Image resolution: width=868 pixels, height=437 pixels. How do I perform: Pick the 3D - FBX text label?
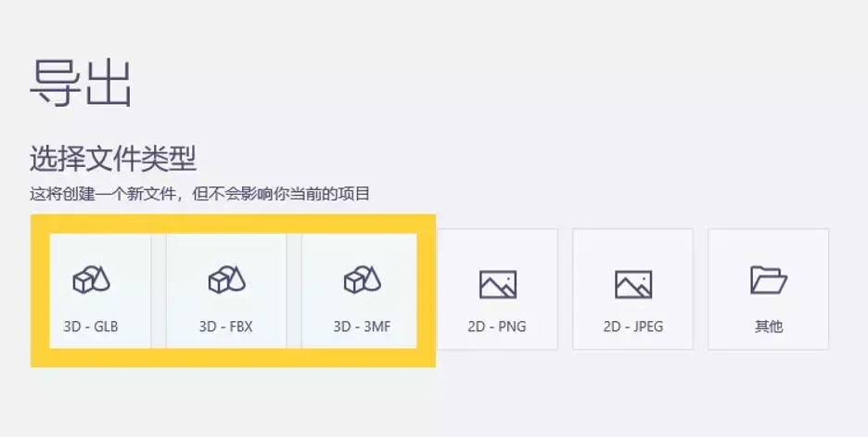coord(226,327)
